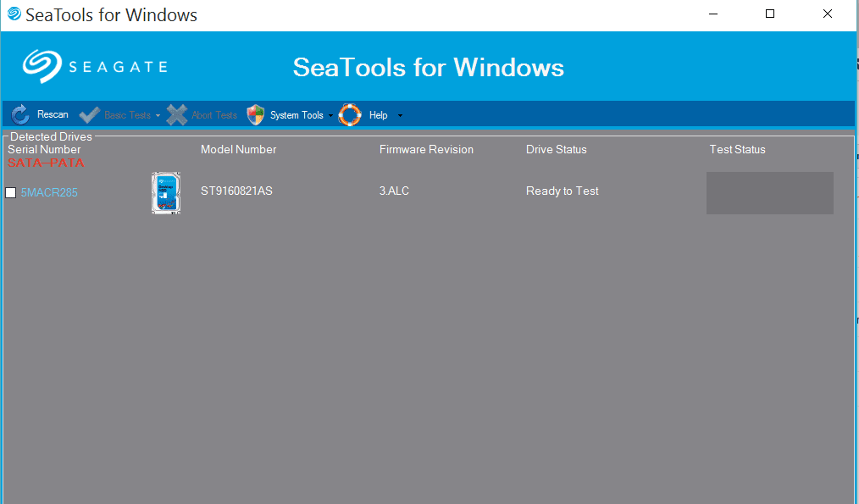
Task: Click the SeaTools app icon in title bar
Action: click(x=14, y=14)
